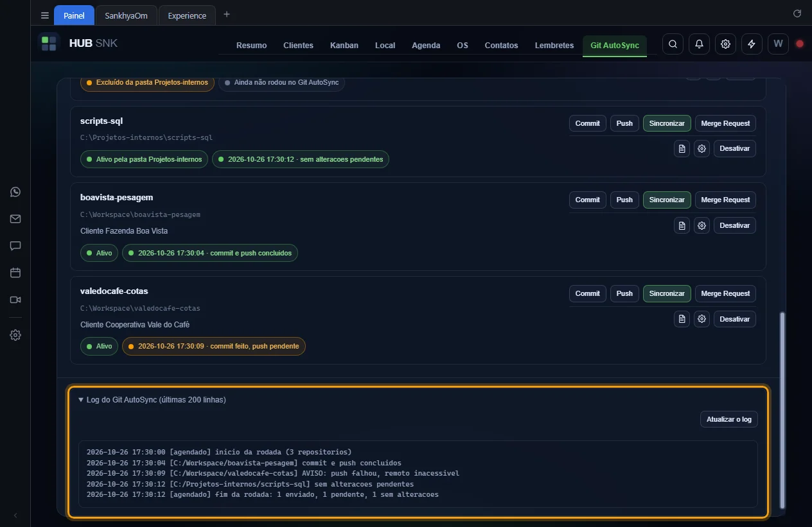This screenshot has height=527, width=812.
Task: Click the red status indicator in the header
Action: point(800,44)
